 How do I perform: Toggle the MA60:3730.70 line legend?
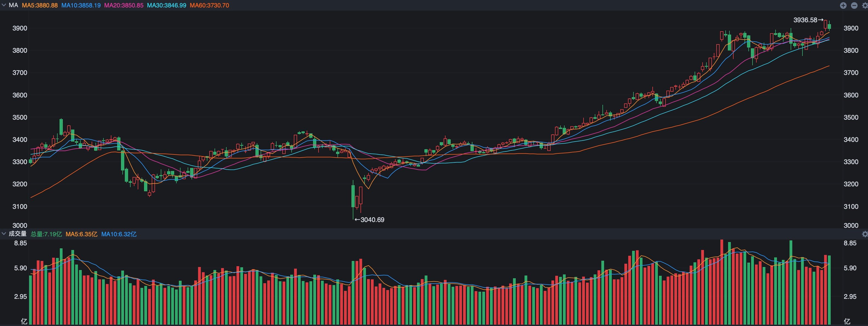(209, 5)
